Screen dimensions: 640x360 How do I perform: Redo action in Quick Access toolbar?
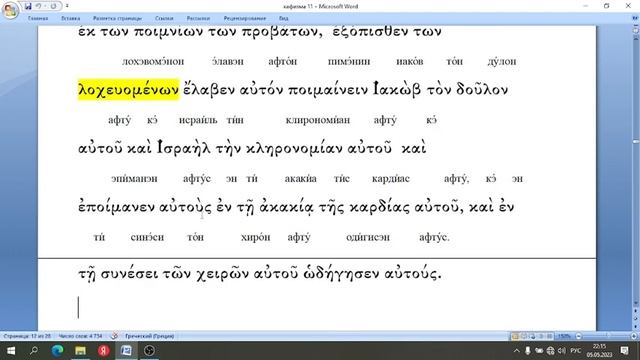53,6
